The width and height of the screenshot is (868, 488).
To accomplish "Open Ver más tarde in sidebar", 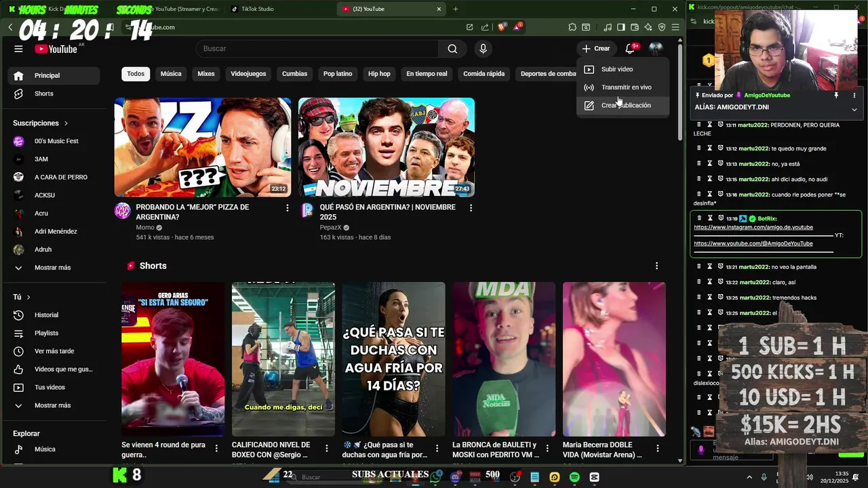I will pos(53,351).
